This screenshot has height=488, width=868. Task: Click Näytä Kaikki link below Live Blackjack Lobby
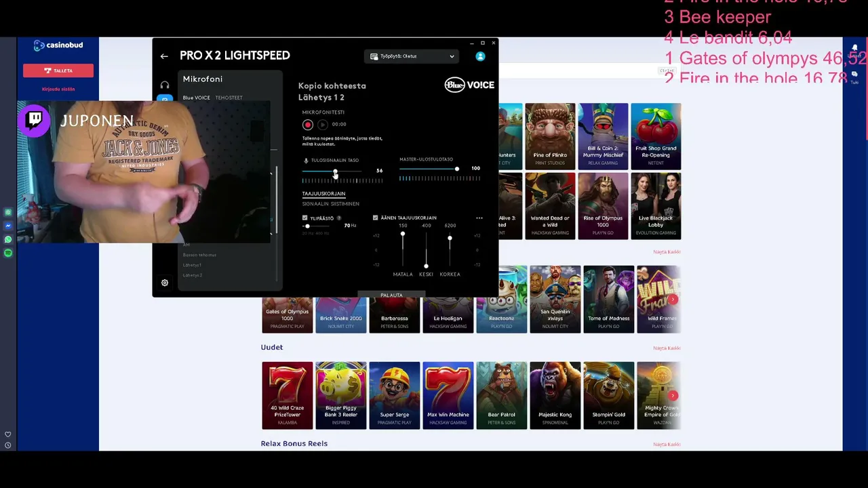click(x=667, y=252)
